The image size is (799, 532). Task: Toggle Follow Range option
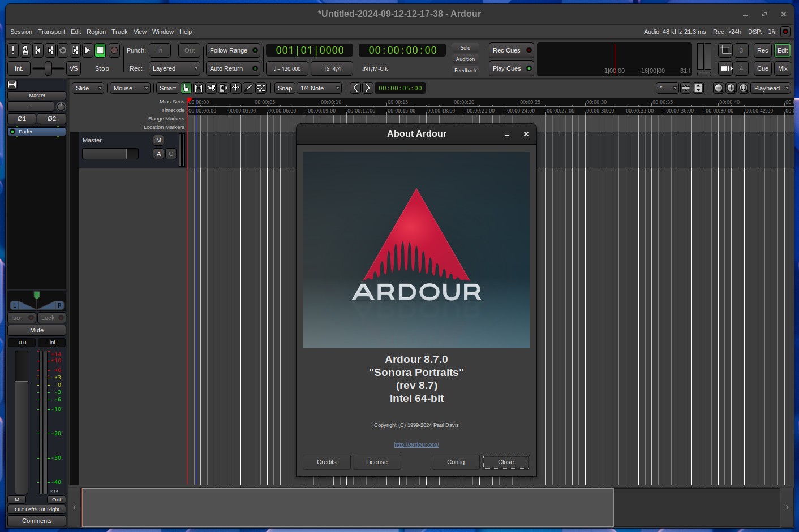click(x=233, y=50)
